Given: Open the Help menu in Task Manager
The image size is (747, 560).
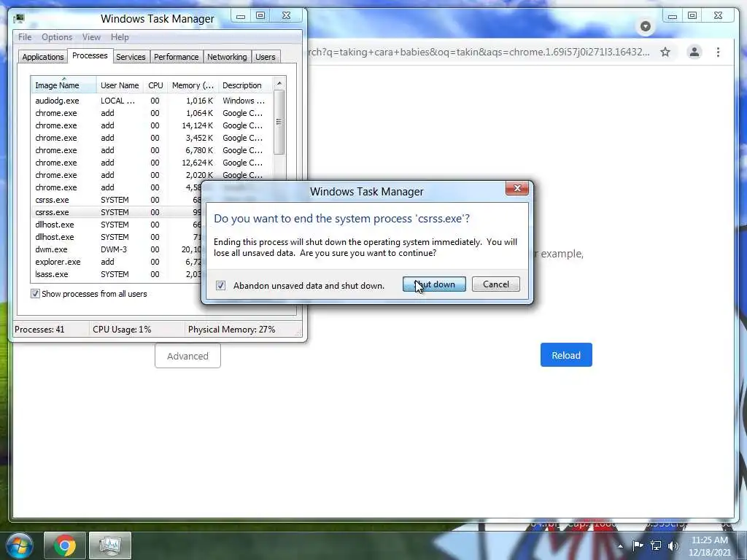Looking at the screenshot, I should click(x=120, y=37).
